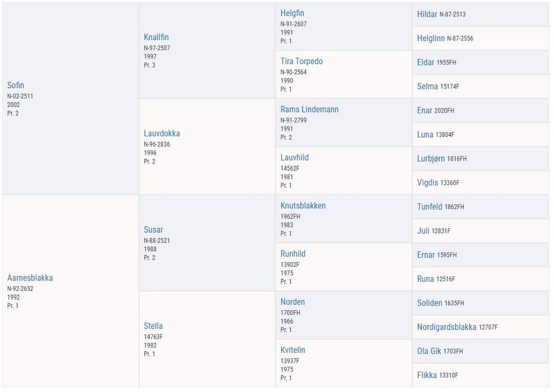
Task: Open the Aarnesblakka pedigree link
Action: [x=30, y=278]
